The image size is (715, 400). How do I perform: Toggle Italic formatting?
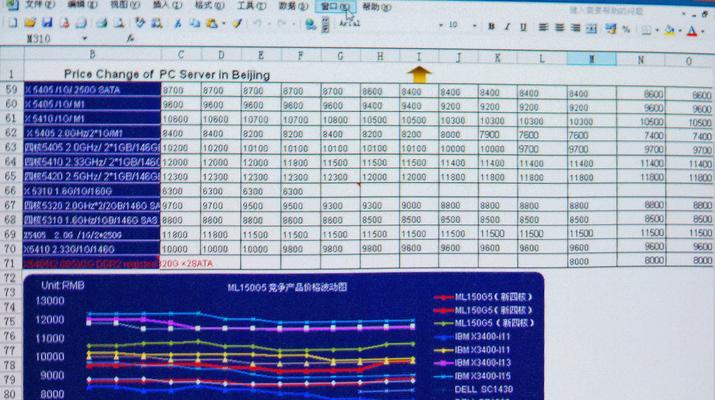[507, 27]
